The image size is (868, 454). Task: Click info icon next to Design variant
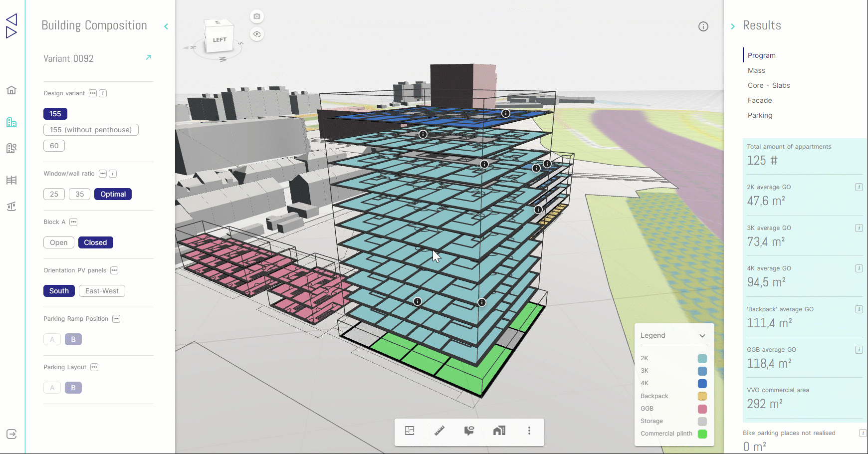coord(103,93)
